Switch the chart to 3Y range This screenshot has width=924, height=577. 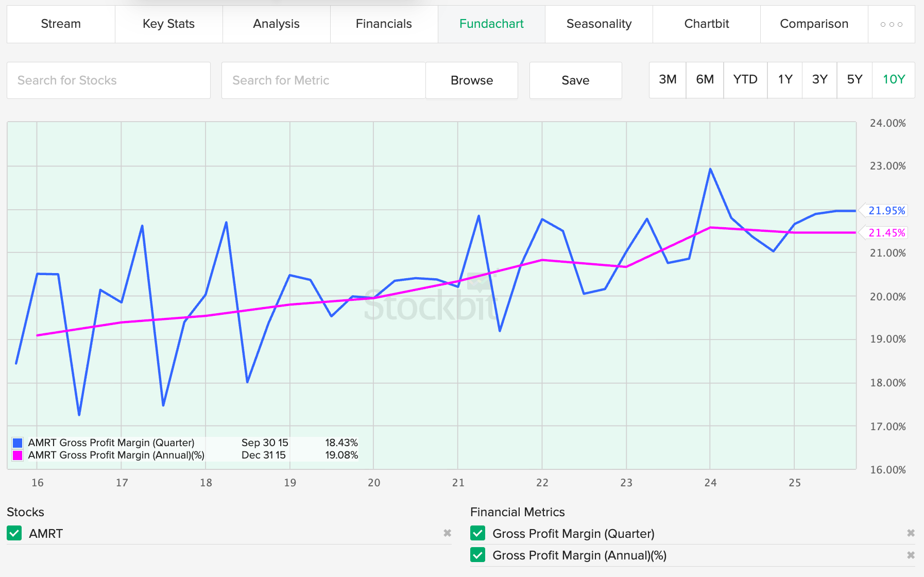[819, 80]
